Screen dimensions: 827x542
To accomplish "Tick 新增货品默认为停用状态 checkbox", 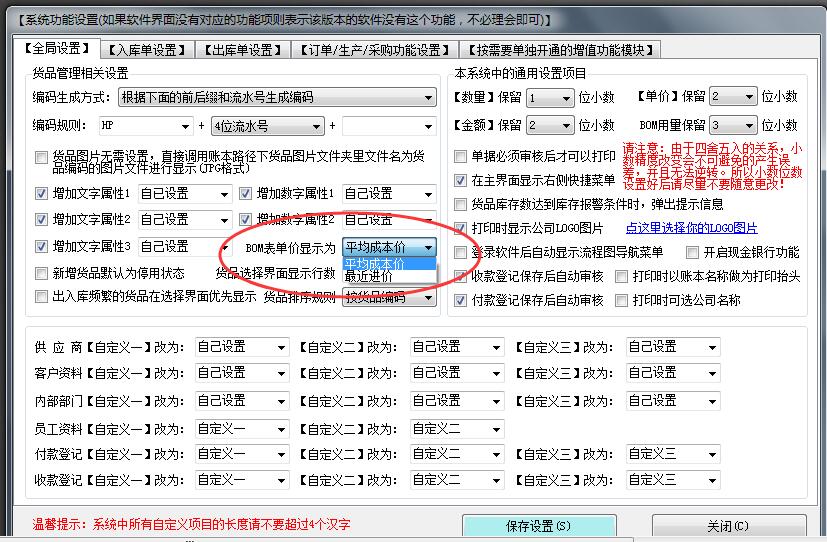I will (x=41, y=273).
